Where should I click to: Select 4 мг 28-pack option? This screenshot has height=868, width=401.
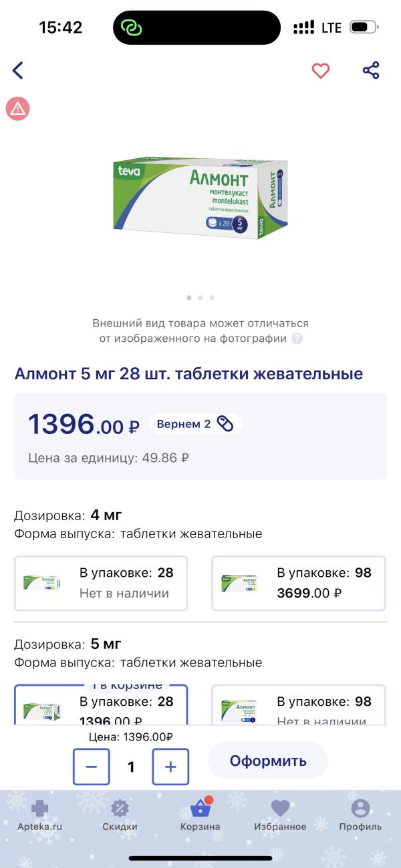pos(101,583)
